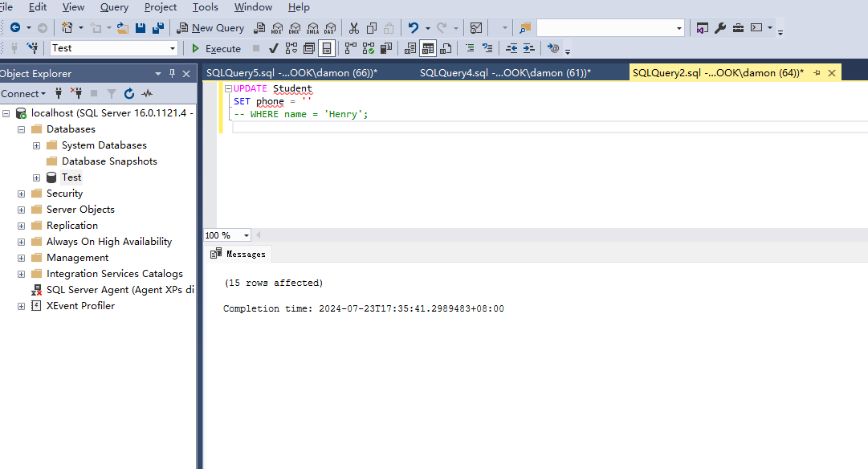The image size is (868, 469).
Task: Click Comment Out Selected Lines icon
Action: 470,49
